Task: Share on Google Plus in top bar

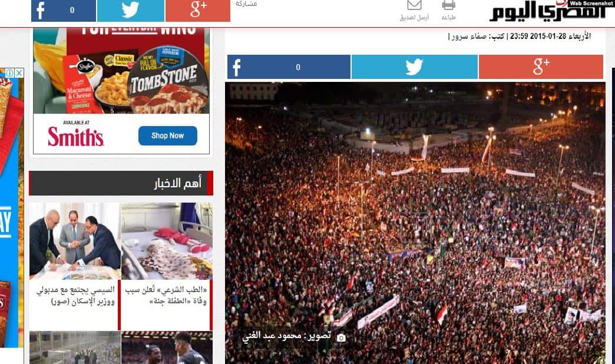Action: (x=198, y=11)
